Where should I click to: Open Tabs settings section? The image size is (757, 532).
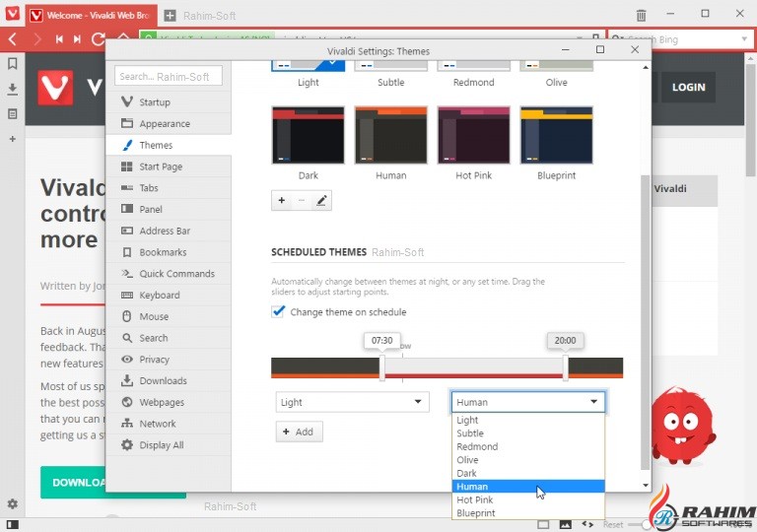pyautogui.click(x=169, y=188)
